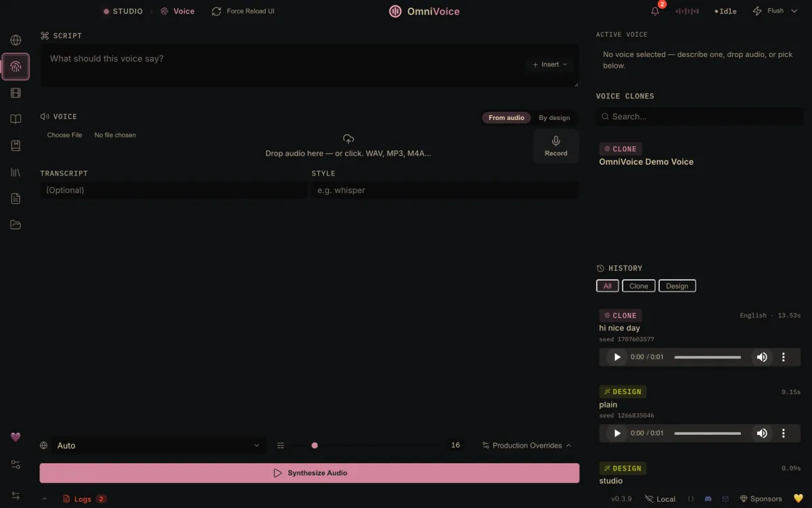Toggle the Local connection indicator
The width and height of the screenshot is (812, 508).
pos(660,499)
